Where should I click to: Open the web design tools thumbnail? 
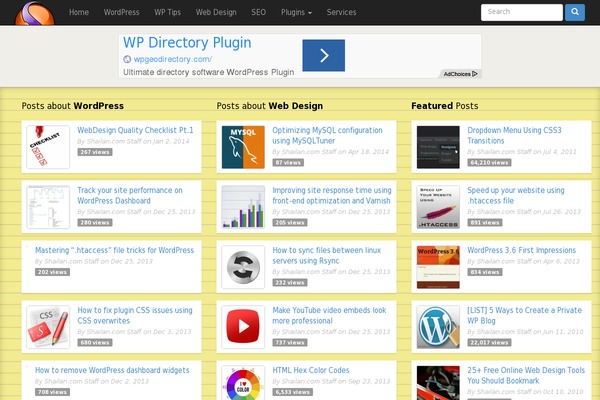(438, 383)
